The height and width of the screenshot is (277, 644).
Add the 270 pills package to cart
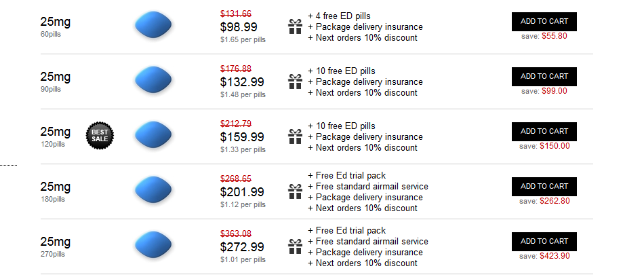[544, 242]
